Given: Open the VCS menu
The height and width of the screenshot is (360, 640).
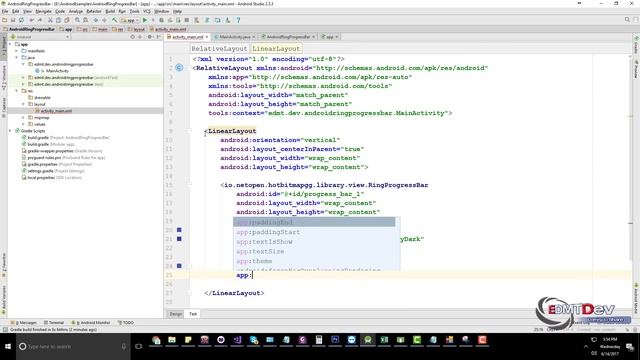Looking at the screenshot, I should 147,11.
